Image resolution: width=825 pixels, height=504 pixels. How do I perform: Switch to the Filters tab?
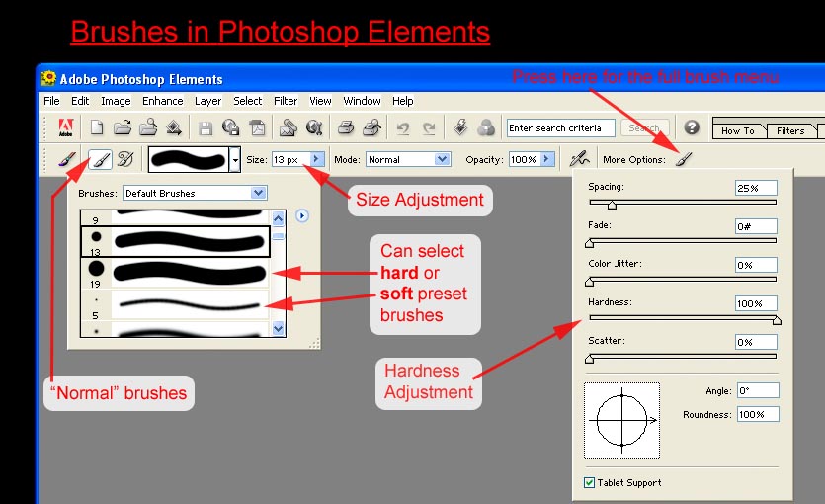tap(790, 130)
